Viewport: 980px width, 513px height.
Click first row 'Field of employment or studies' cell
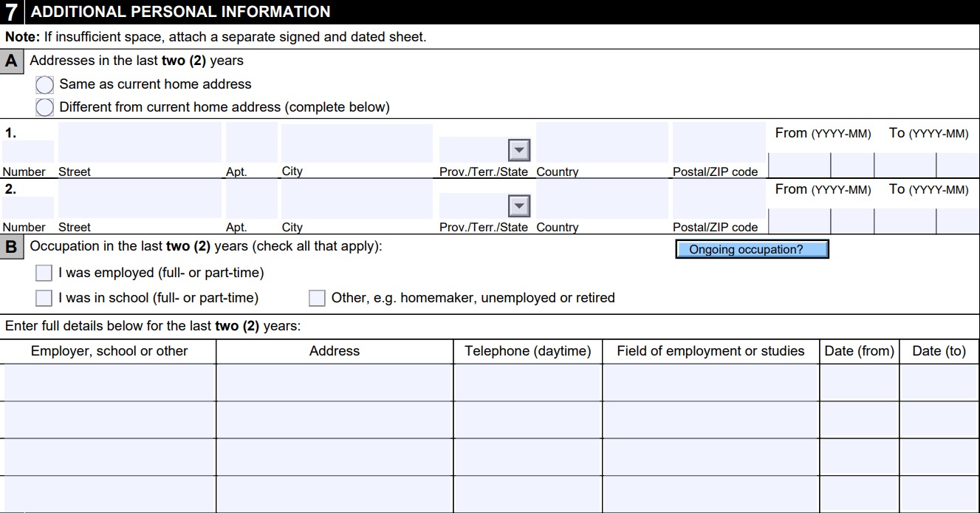[x=711, y=382]
